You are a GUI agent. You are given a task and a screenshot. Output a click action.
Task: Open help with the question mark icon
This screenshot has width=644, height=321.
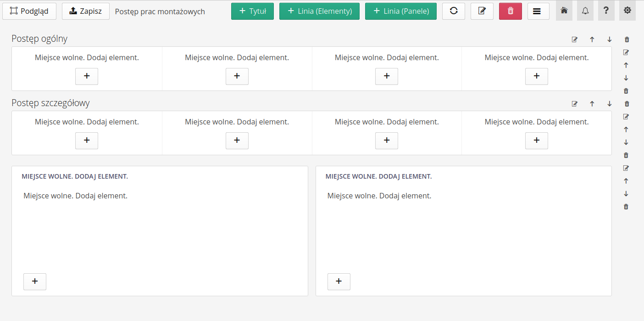coord(606,11)
